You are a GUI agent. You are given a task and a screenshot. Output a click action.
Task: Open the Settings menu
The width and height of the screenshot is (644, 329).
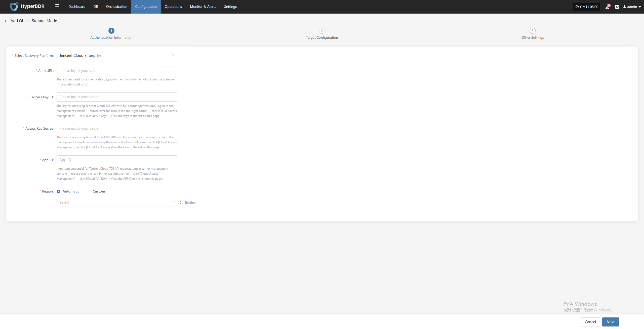[230, 7]
